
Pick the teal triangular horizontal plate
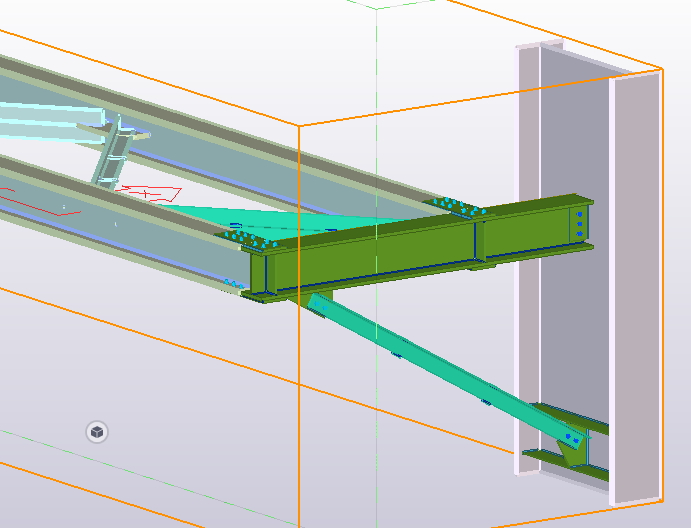[250, 212]
